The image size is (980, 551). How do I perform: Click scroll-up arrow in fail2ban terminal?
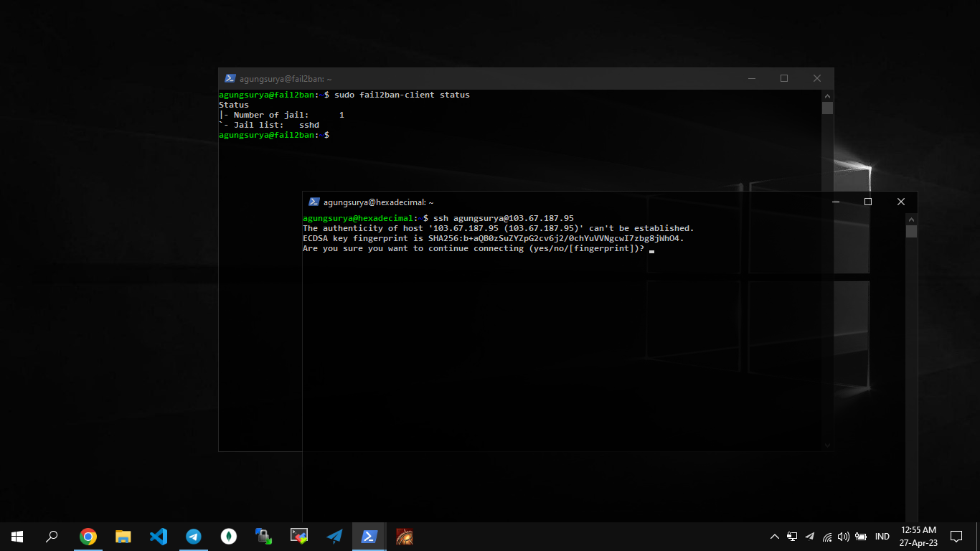coord(827,95)
